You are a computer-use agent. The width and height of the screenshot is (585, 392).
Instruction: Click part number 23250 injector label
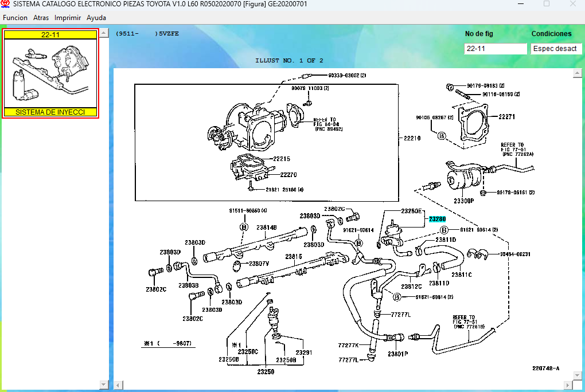click(x=265, y=371)
